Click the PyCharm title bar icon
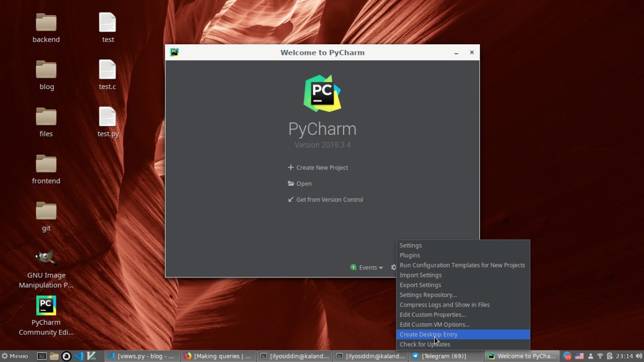644x362 pixels. (174, 52)
